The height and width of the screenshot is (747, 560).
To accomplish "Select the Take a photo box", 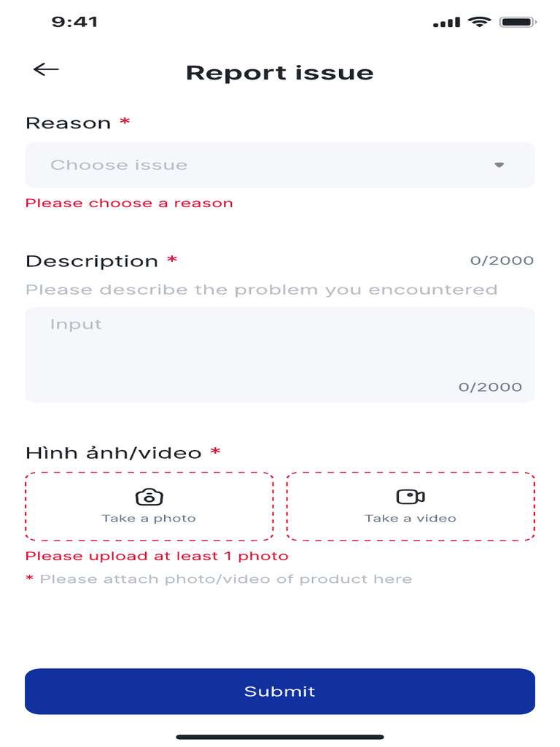I will click(x=149, y=506).
